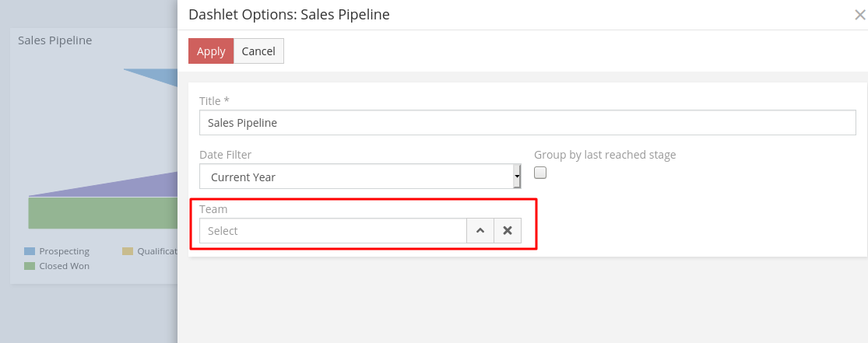This screenshot has width=868, height=343.
Task: Click the blue Prospecting legend swatch
Action: [30, 251]
